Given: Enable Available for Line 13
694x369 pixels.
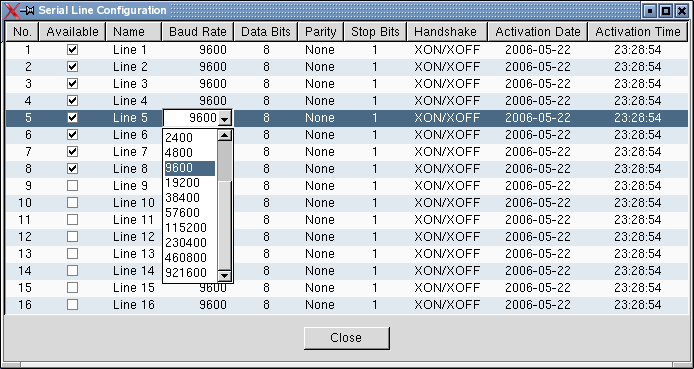Looking at the screenshot, I should pos(72,254).
